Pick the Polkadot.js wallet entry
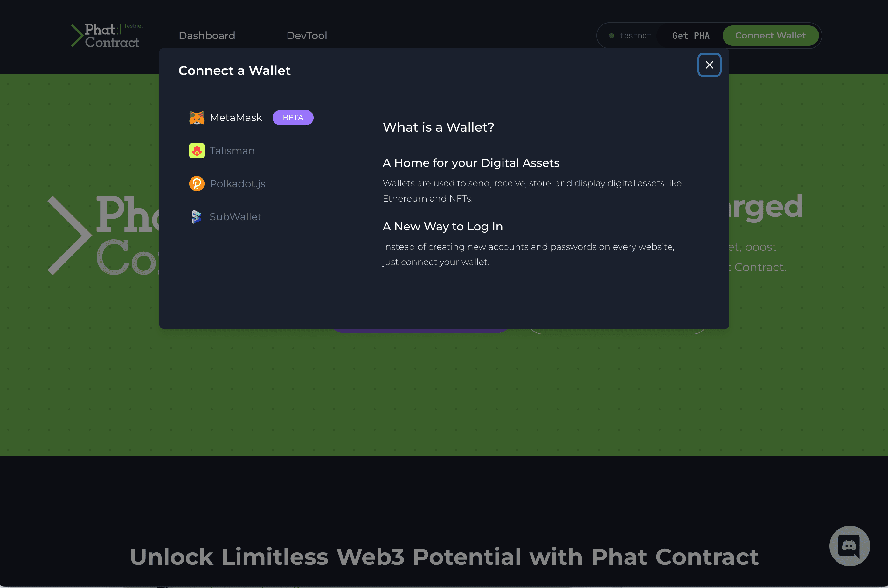 237,184
